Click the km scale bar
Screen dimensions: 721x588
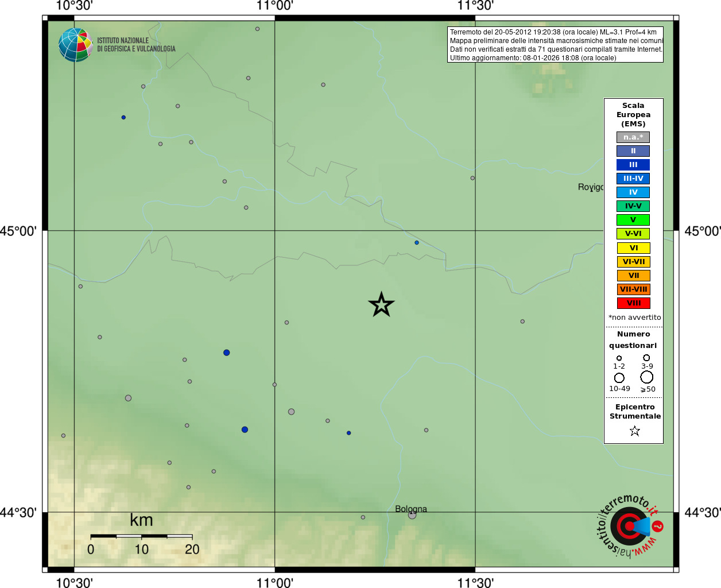pos(141,536)
